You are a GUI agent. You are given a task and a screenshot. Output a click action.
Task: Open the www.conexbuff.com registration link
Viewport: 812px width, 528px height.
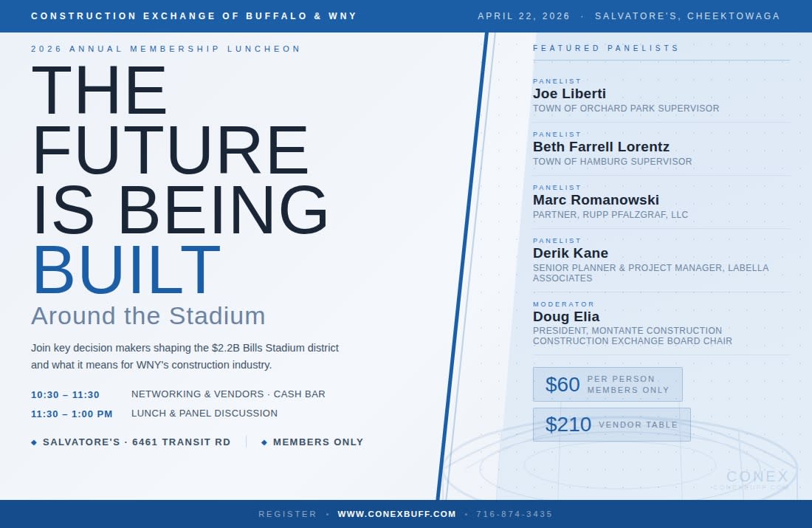coord(396,514)
